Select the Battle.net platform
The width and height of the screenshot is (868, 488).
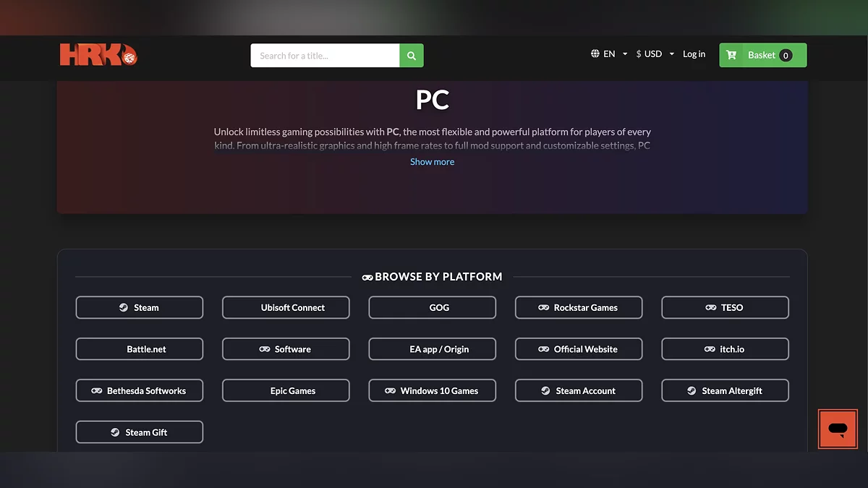pyautogui.click(x=140, y=349)
